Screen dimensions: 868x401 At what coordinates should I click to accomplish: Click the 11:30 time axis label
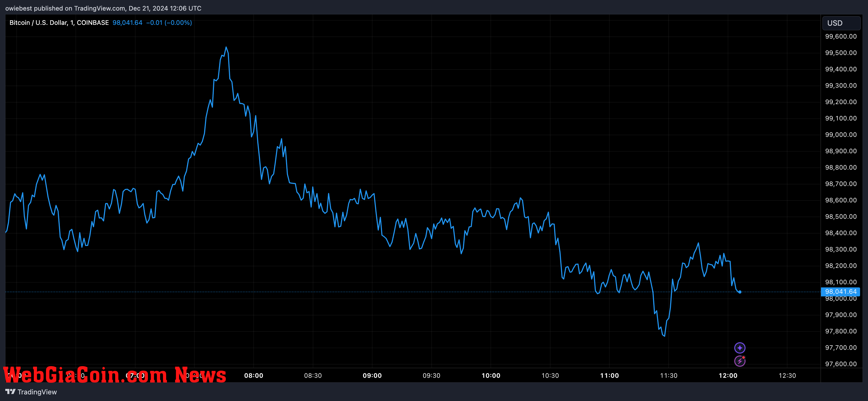pos(669,375)
